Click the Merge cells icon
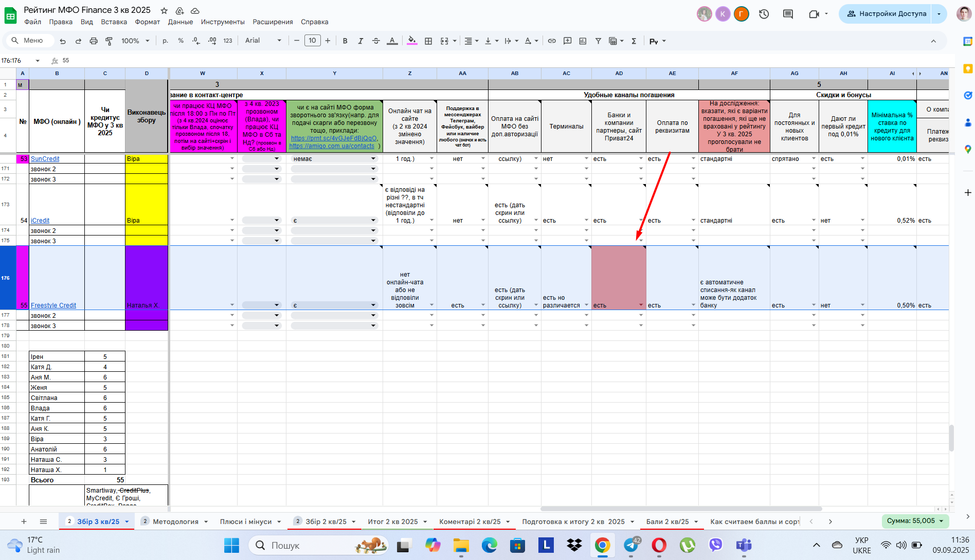The height and width of the screenshot is (560, 975). pyautogui.click(x=445, y=41)
